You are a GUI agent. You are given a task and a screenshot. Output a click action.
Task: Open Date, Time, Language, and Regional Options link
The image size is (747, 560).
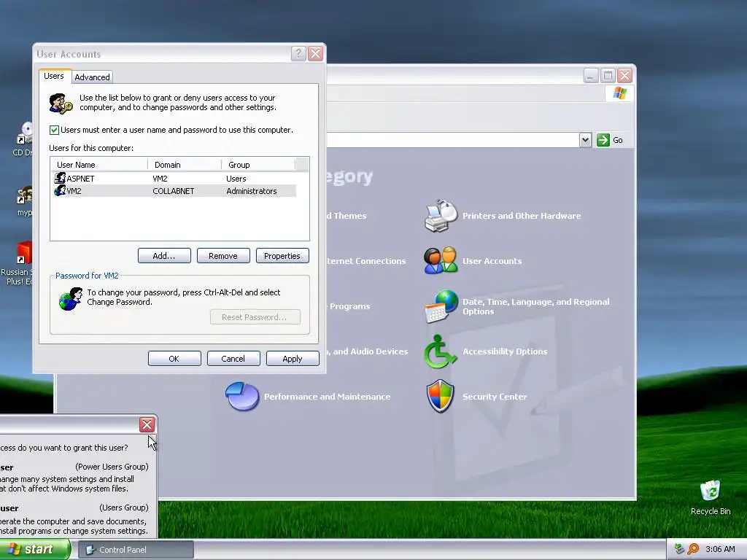click(x=536, y=307)
